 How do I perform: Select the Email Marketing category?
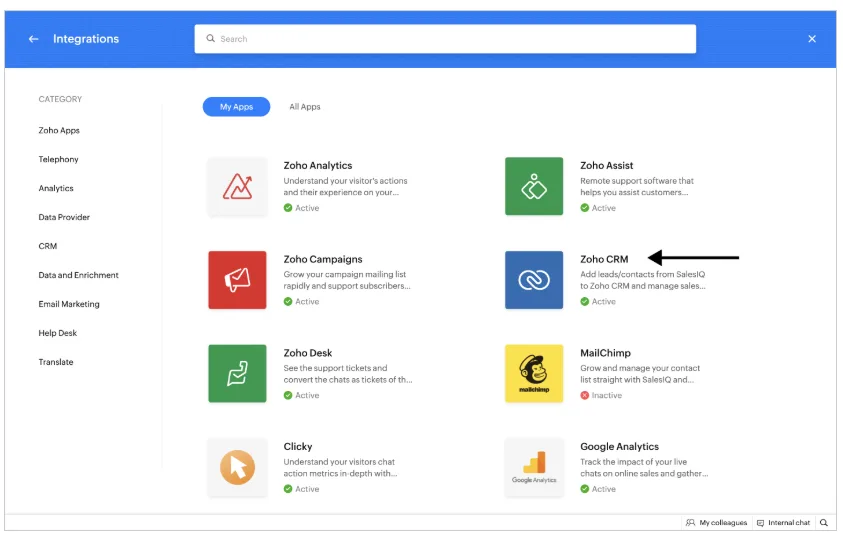click(x=69, y=304)
